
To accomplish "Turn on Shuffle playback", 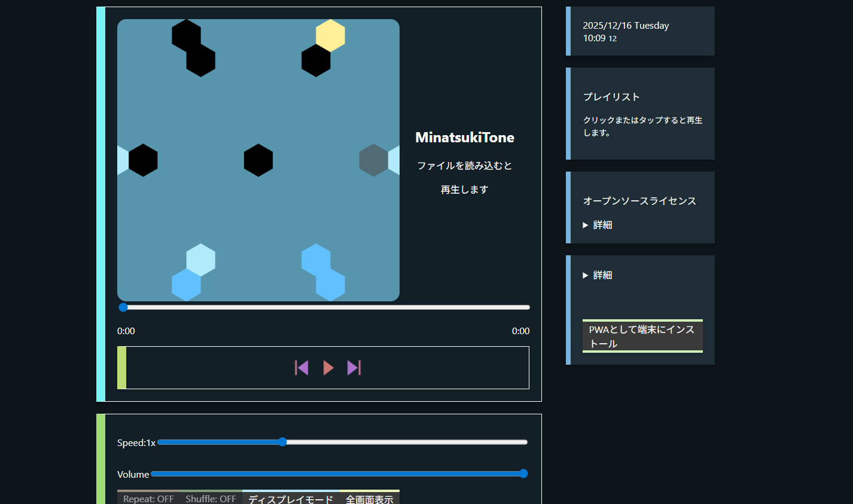I will click(x=211, y=498).
